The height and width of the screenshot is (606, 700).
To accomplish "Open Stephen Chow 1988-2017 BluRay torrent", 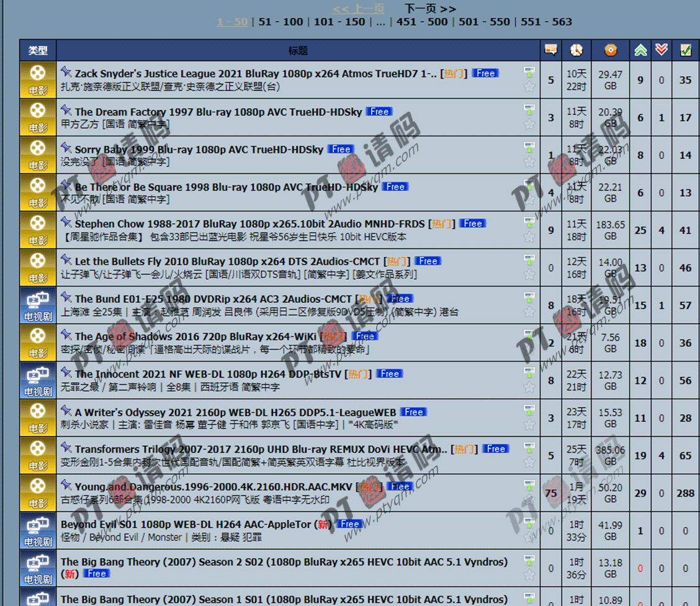I will click(x=249, y=224).
